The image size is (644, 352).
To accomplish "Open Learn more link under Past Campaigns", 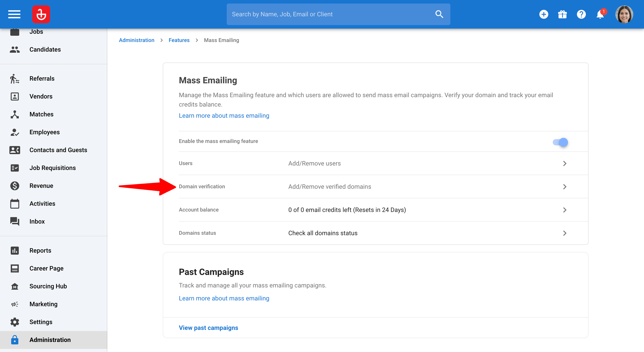I will [224, 298].
